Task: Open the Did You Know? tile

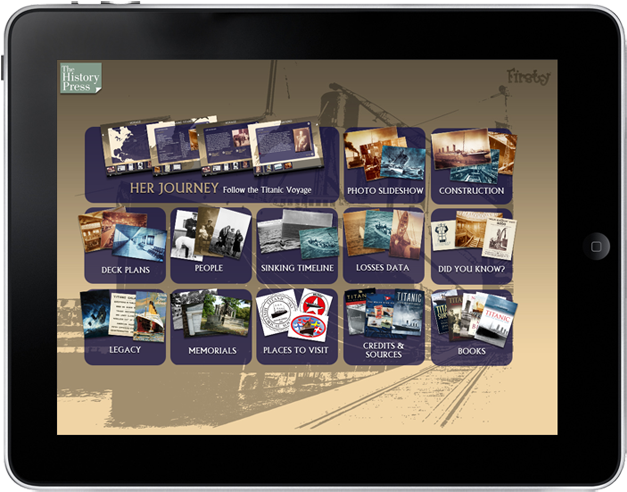Action: pyautogui.click(x=471, y=246)
